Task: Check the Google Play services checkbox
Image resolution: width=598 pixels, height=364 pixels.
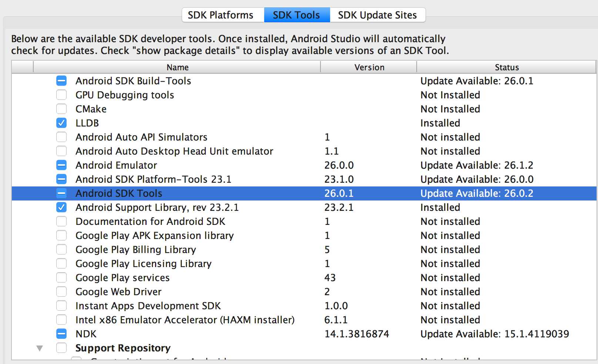Action: [61, 278]
